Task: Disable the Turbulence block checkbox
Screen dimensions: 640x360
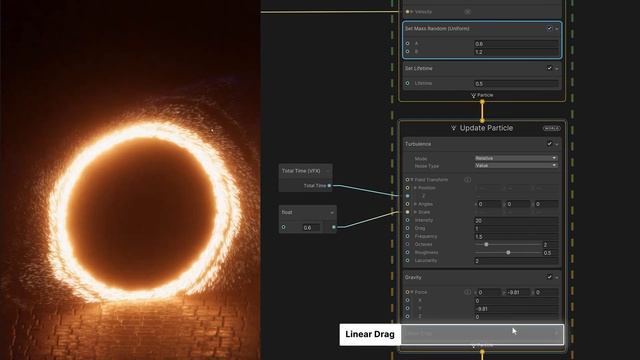Action: click(549, 144)
